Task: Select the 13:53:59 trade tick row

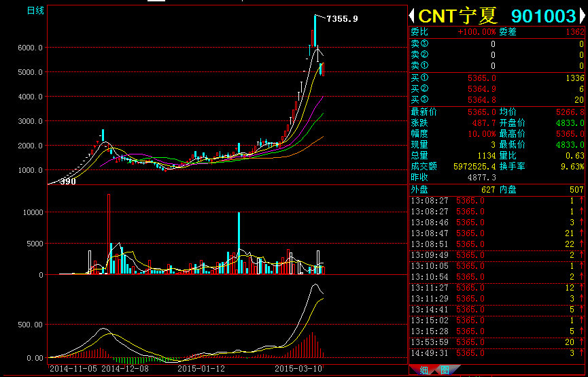Action: coord(497,342)
